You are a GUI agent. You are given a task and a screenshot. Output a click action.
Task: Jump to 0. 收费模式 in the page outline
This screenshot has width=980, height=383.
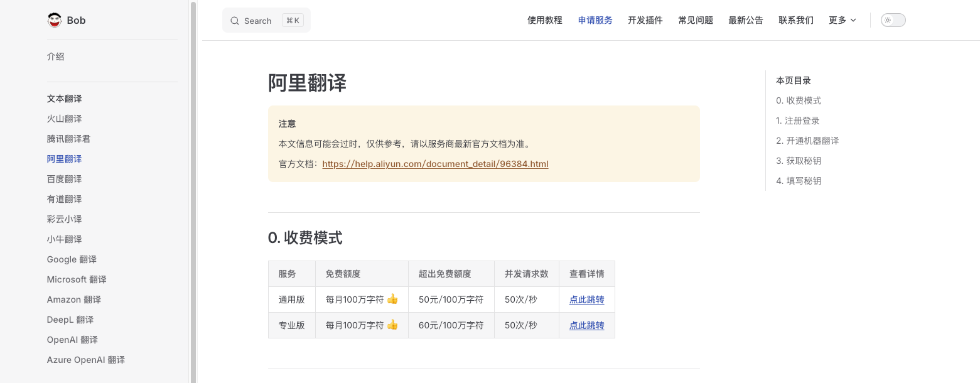799,100
